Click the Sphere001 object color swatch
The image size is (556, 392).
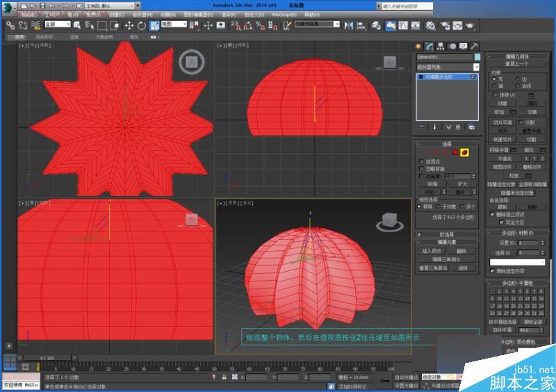tap(477, 56)
